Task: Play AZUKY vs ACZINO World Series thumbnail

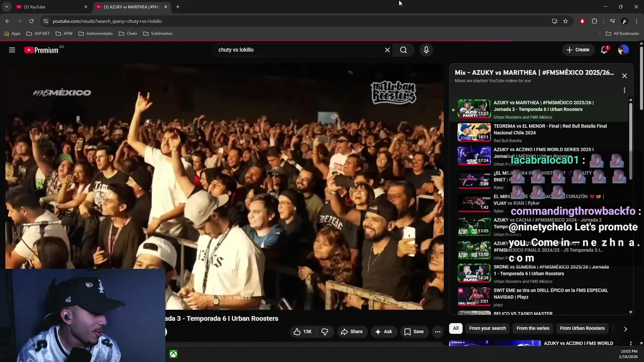Action: click(x=474, y=156)
